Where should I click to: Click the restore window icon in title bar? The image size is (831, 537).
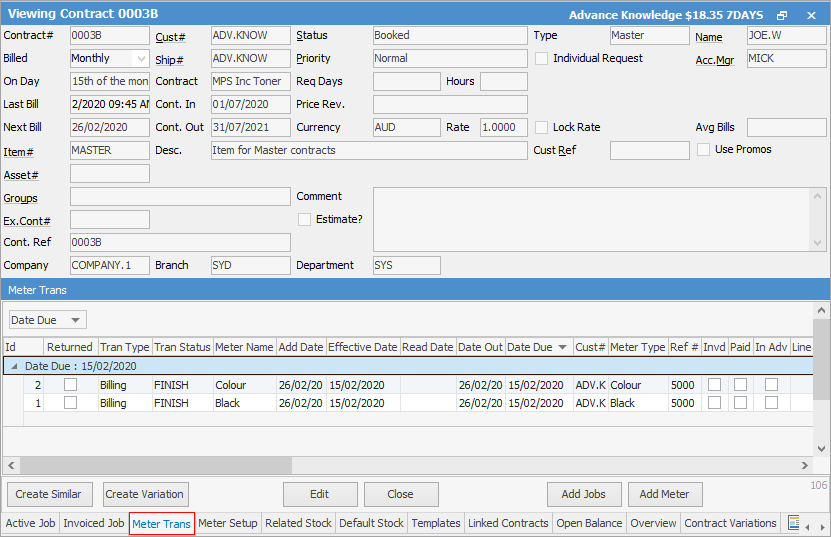pos(782,15)
